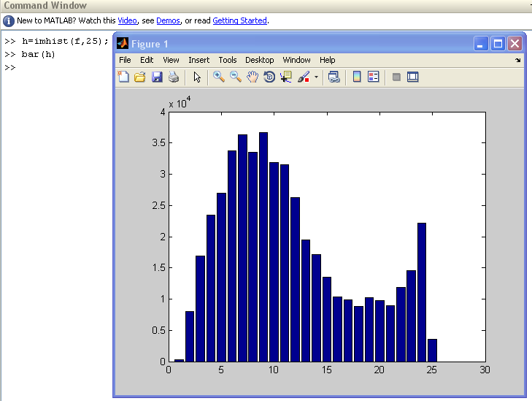Click the 'x 10^4' axis exponent label
This screenshot has width=532, height=401.
180,102
